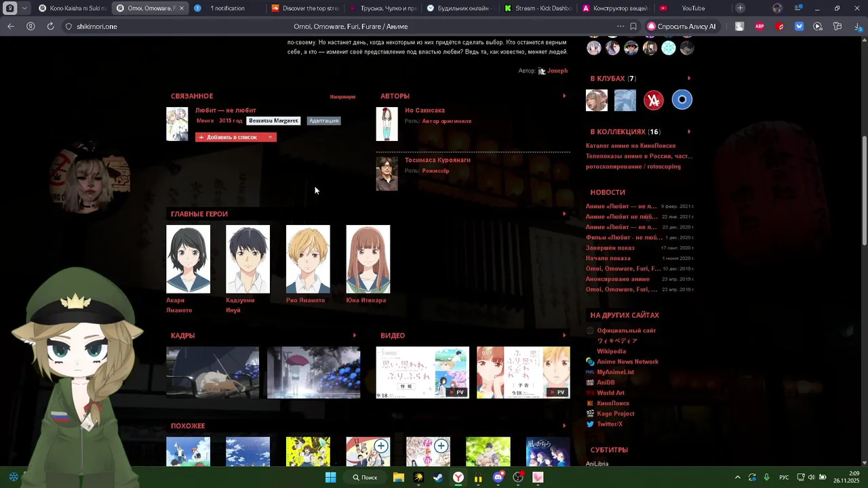Click Адаптация relation tag

coord(323,121)
